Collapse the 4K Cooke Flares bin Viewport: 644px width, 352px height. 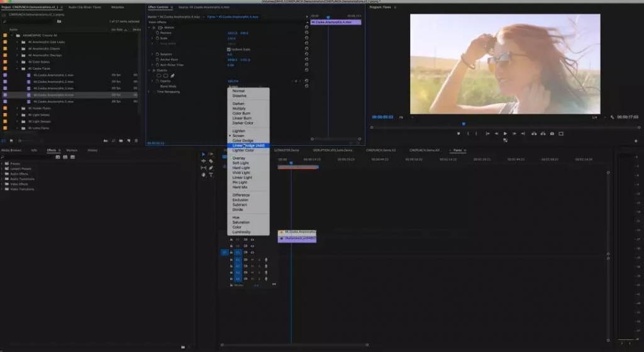point(17,69)
